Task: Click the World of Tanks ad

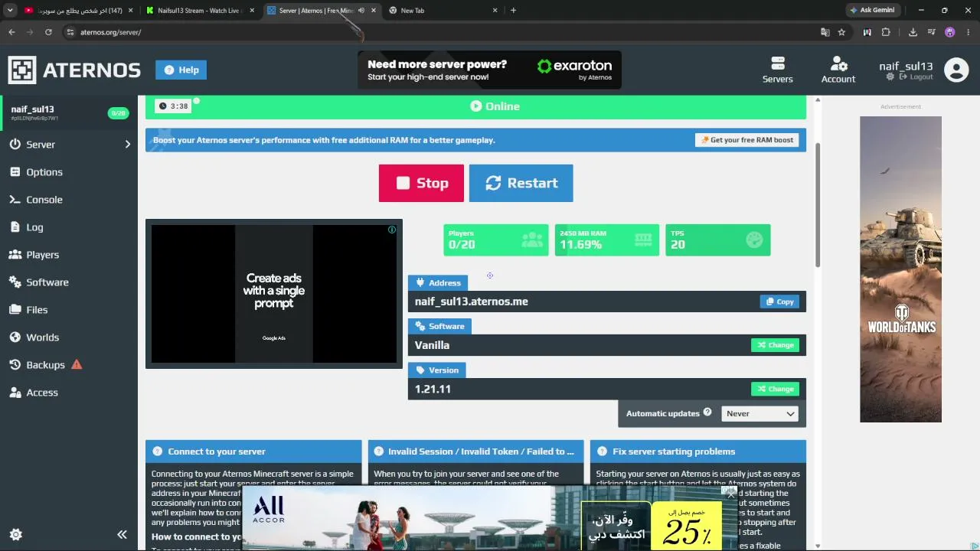Action: tap(900, 269)
